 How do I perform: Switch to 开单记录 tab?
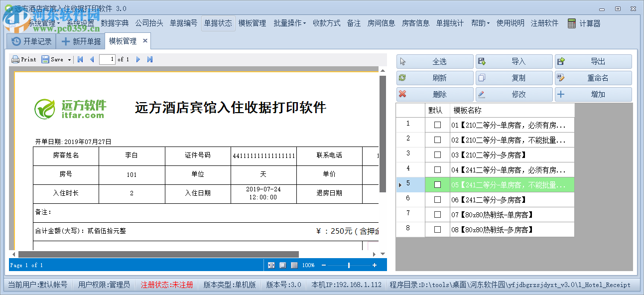32,41
